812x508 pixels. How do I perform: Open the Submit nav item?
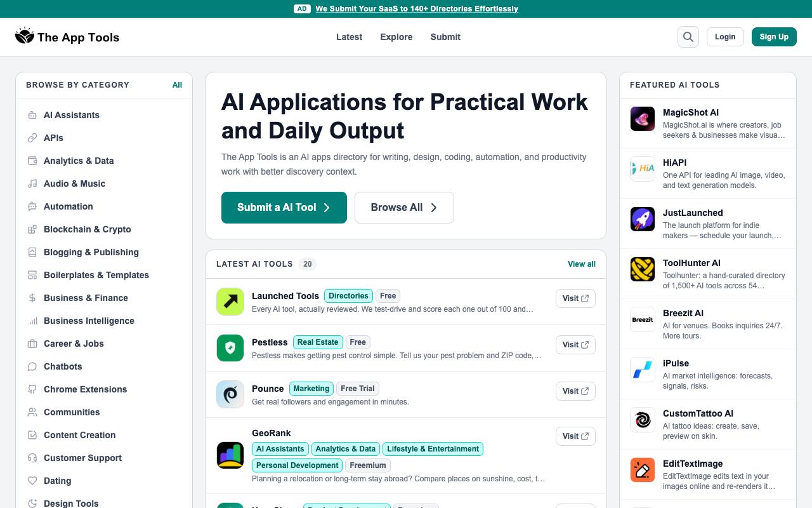[x=445, y=37]
